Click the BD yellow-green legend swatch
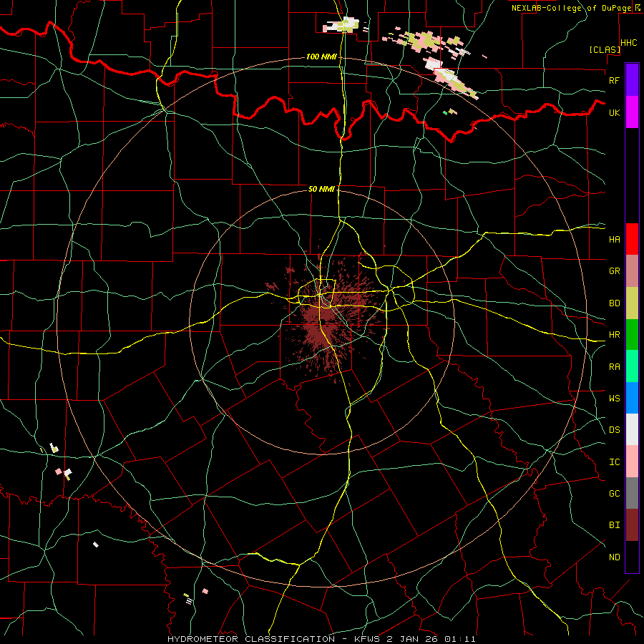 pyautogui.click(x=632, y=303)
